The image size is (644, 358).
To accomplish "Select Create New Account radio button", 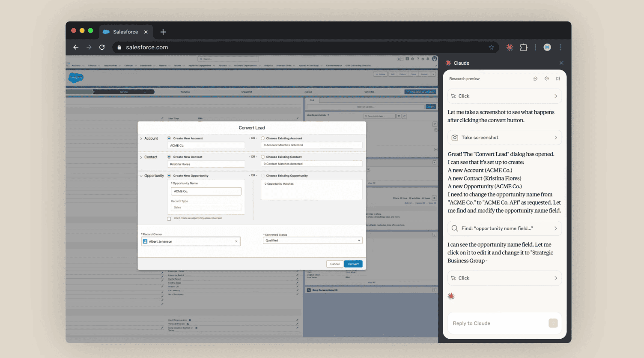I will click(x=169, y=138).
